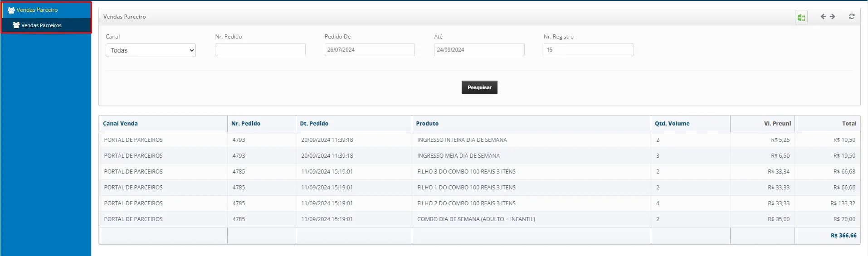Focus the Nr. Pedido input field
Viewport: 868px width, 256px height.
click(x=260, y=50)
